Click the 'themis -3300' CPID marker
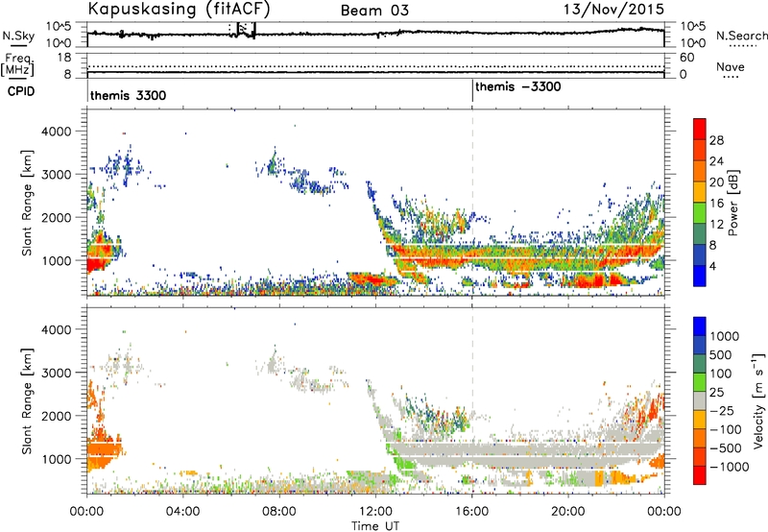 (517, 86)
